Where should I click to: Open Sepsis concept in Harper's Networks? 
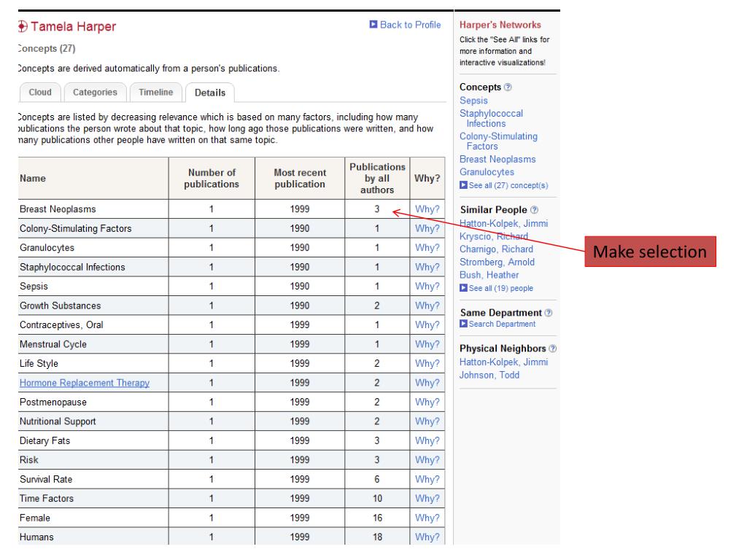point(473,101)
